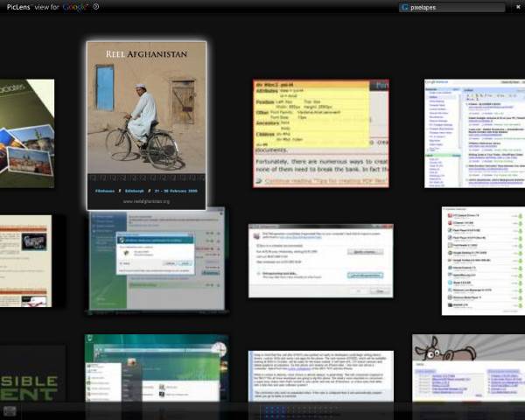The image size is (525, 420).
Task: Open the software list with green arrows thumbnail
Action: [x=483, y=261]
